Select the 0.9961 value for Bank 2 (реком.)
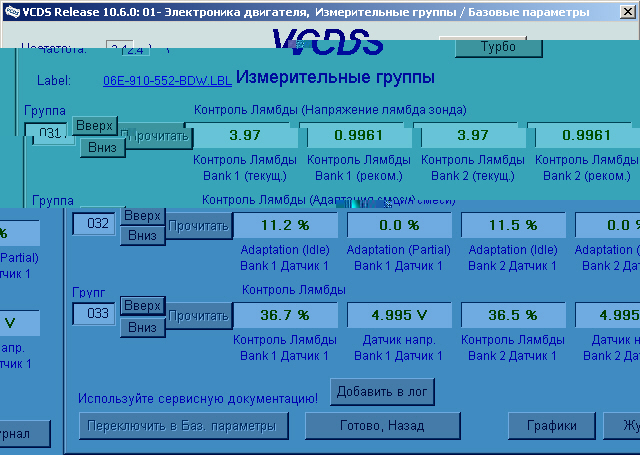 click(x=586, y=135)
